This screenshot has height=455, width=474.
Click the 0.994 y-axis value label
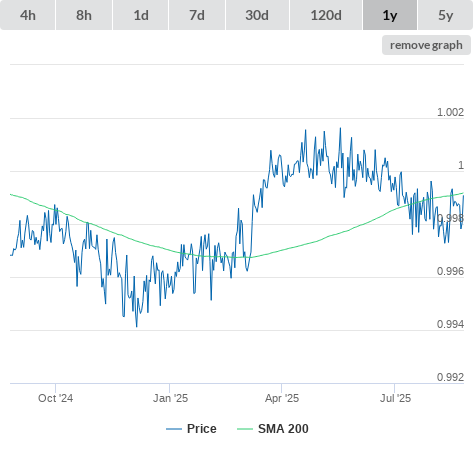click(450, 324)
